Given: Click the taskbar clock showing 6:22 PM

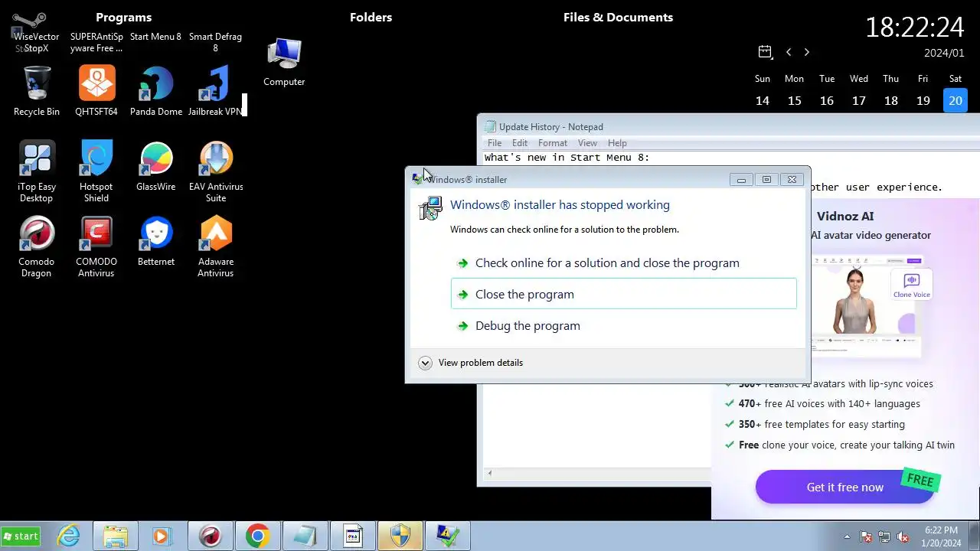Looking at the screenshot, I should (x=941, y=536).
